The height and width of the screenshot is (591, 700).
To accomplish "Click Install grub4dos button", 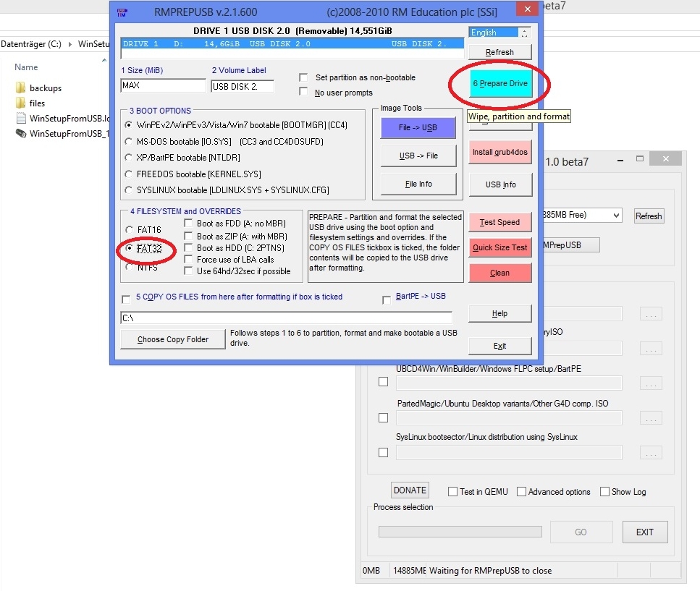I will point(500,152).
